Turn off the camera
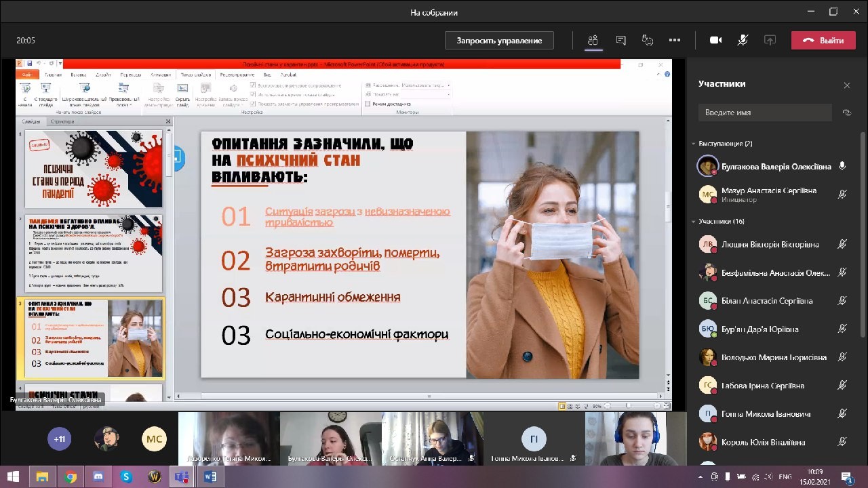This screenshot has height=488, width=868. pyautogui.click(x=715, y=41)
